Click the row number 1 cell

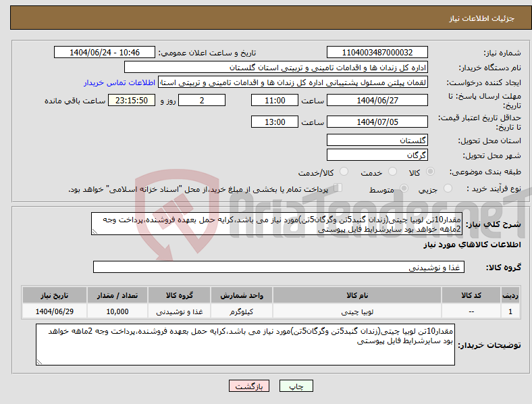pyautogui.click(x=510, y=311)
